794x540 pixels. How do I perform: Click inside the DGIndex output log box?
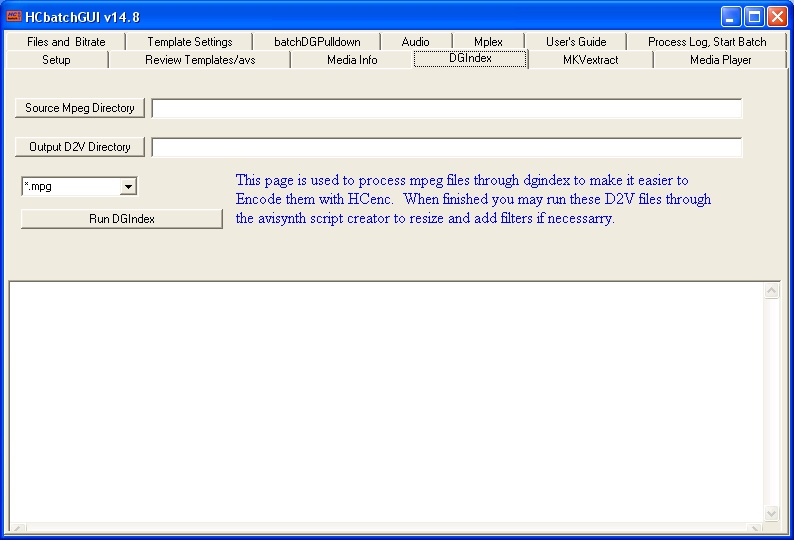[x=387, y=403]
